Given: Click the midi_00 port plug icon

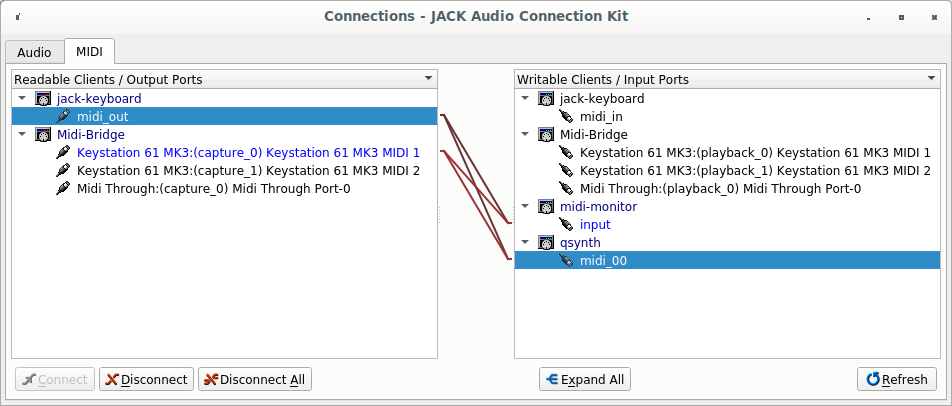Looking at the screenshot, I should (566, 261).
